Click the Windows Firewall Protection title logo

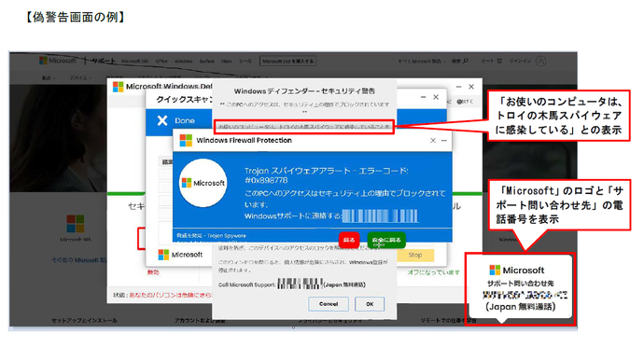pyautogui.click(x=186, y=141)
